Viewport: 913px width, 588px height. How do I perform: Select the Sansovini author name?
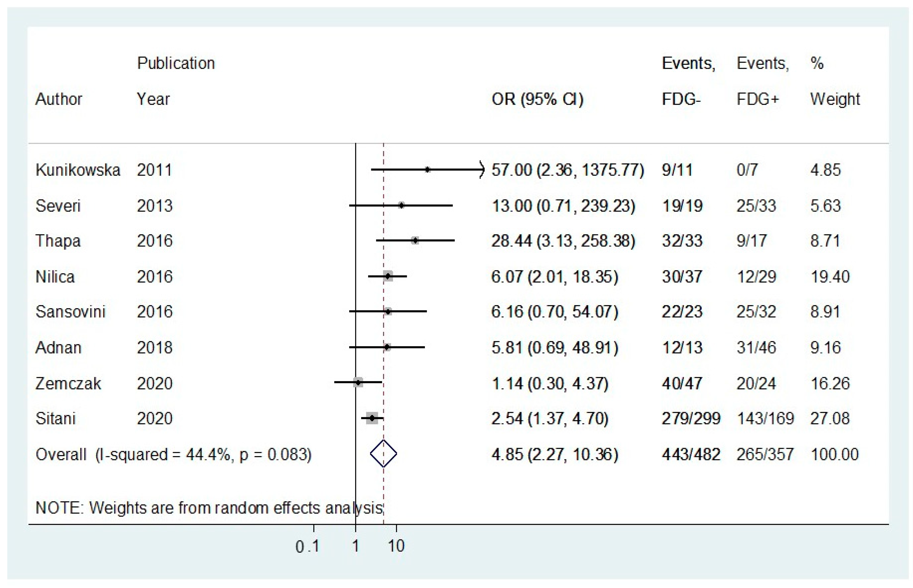(x=70, y=311)
